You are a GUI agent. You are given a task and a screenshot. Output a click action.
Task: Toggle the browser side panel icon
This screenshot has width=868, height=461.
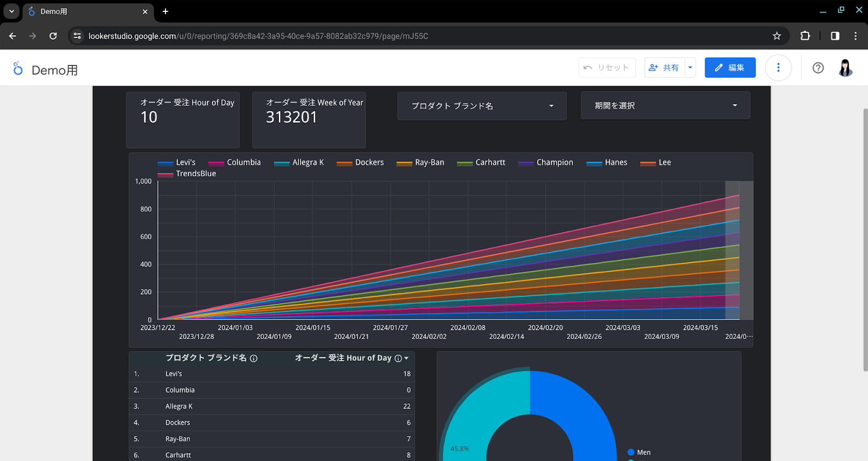tap(835, 36)
